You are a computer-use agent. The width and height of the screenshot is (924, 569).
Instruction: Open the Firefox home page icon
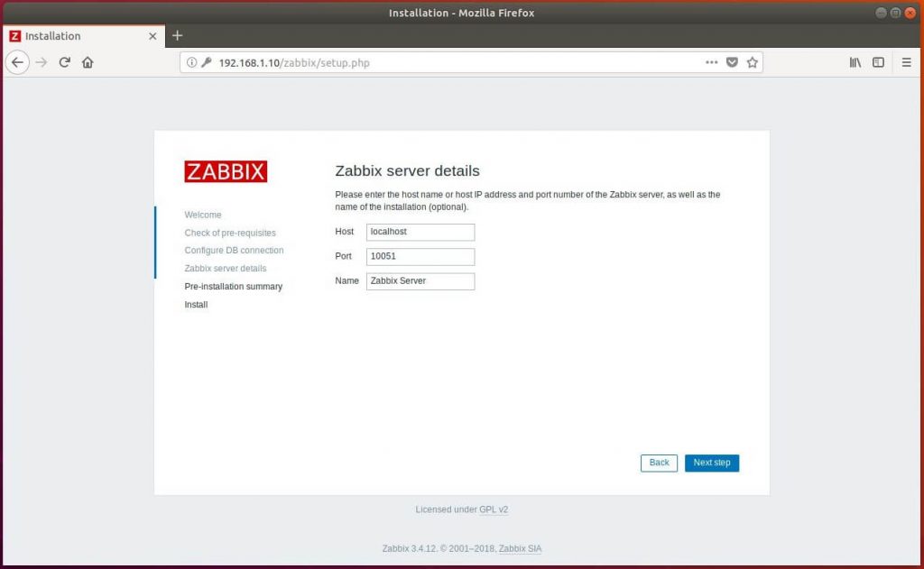[x=88, y=62]
